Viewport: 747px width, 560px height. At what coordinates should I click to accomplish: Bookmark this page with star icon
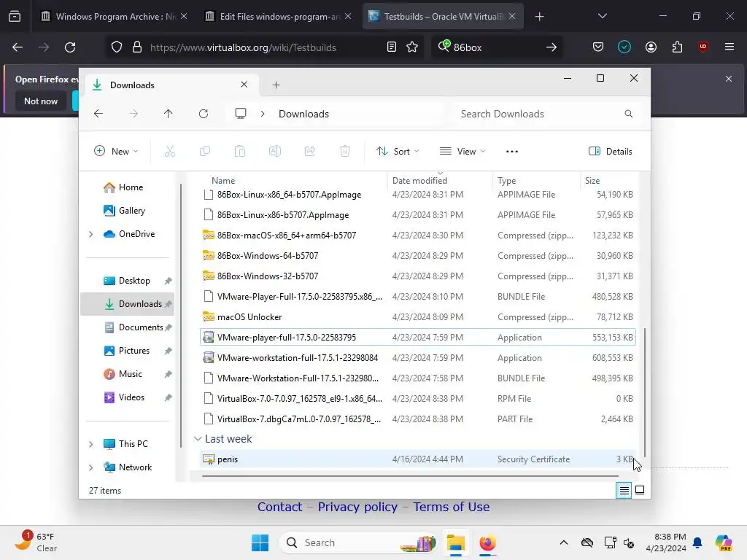412,47
